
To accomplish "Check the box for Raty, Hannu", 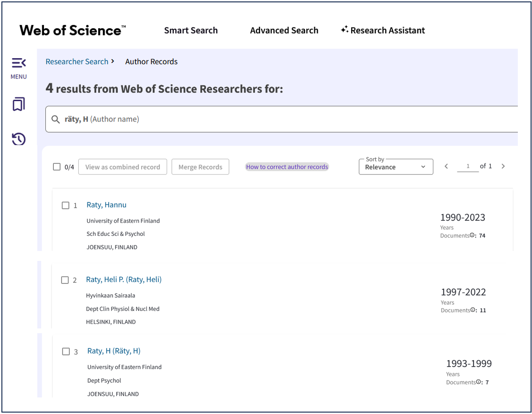I will (66, 206).
